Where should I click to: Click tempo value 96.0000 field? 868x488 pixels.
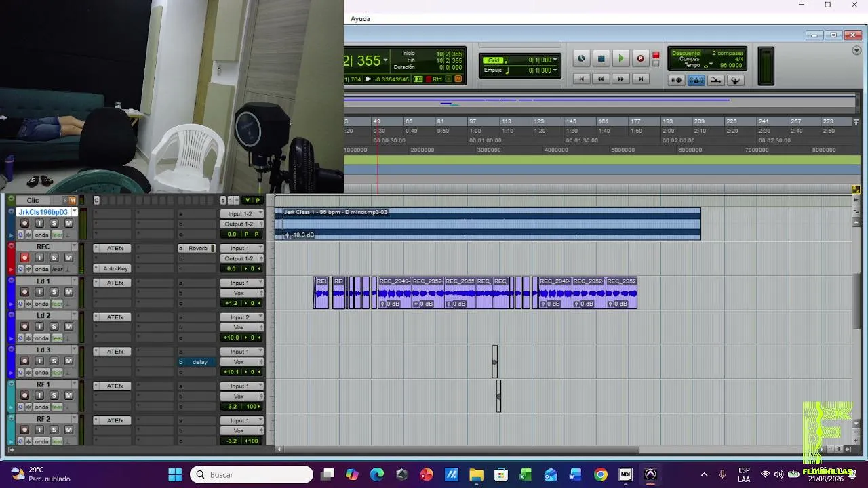pos(730,66)
